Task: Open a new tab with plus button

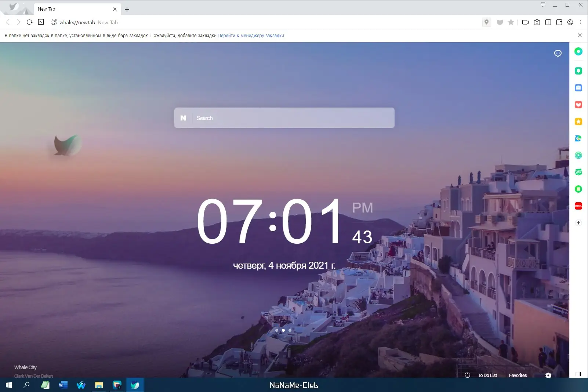Action: coord(127,10)
